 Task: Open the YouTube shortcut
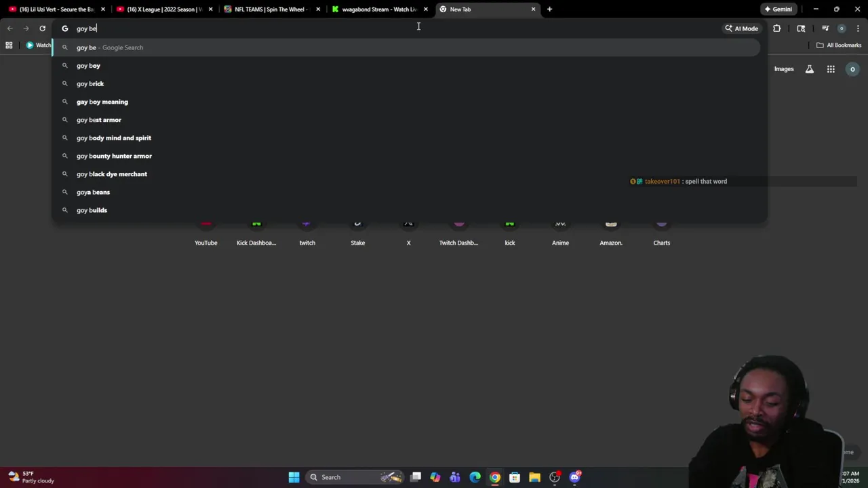[206, 233]
